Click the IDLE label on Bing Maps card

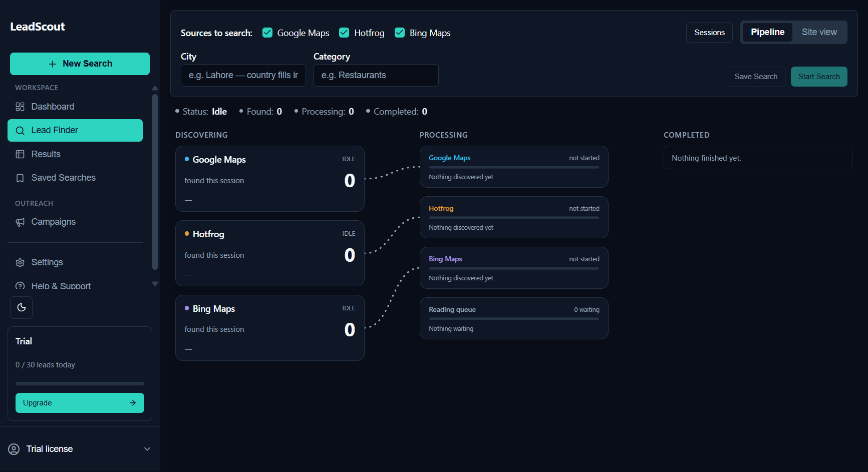(349, 308)
